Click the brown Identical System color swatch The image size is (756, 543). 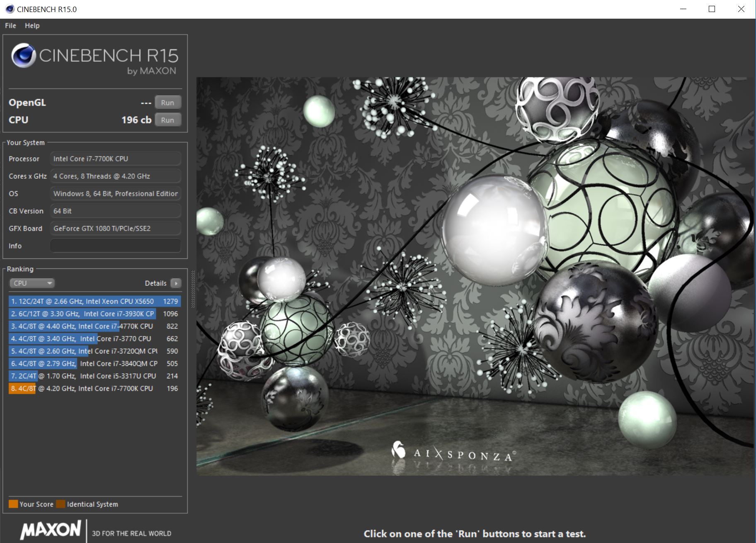tap(61, 504)
